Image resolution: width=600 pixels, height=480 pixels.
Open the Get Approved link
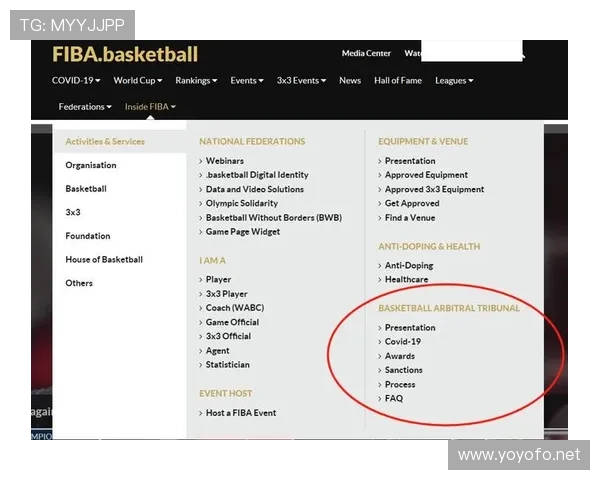[412, 203]
